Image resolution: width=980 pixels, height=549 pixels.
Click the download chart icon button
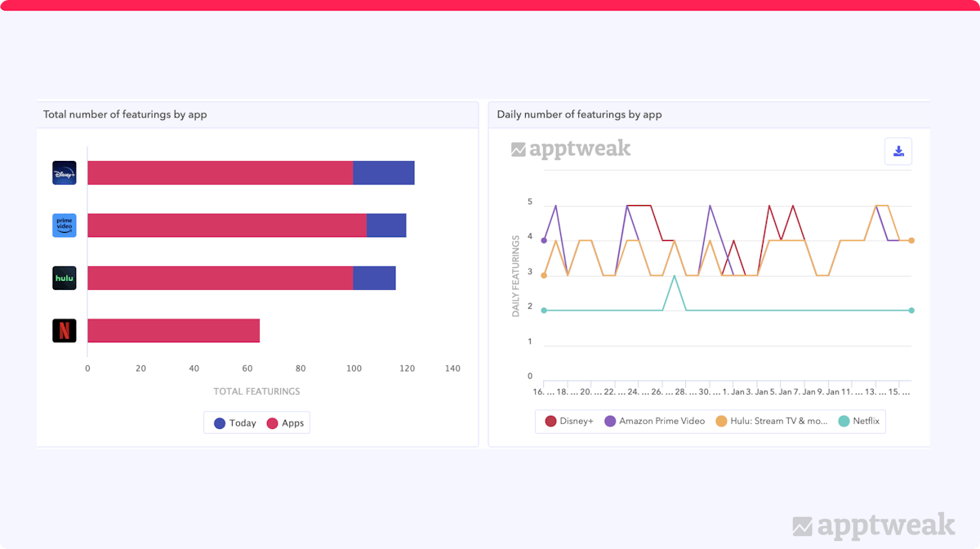898,151
